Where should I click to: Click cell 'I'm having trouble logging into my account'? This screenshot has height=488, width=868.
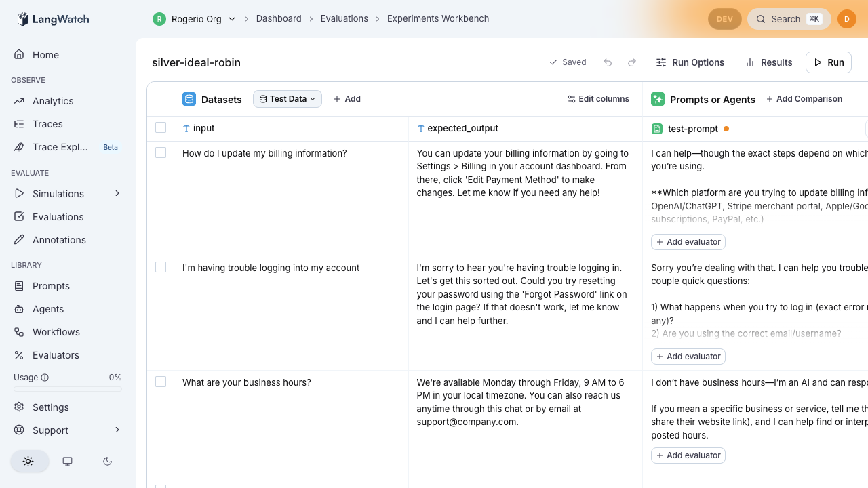click(x=291, y=313)
